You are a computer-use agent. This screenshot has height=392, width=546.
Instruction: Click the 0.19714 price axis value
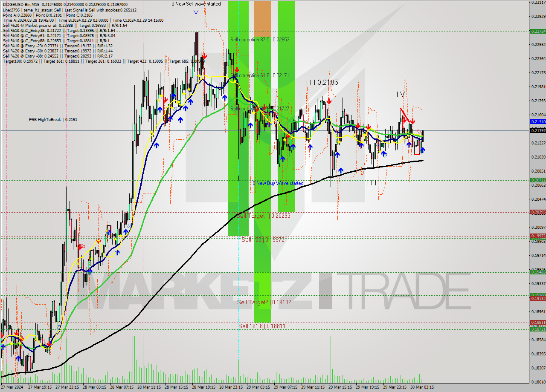click(x=538, y=255)
